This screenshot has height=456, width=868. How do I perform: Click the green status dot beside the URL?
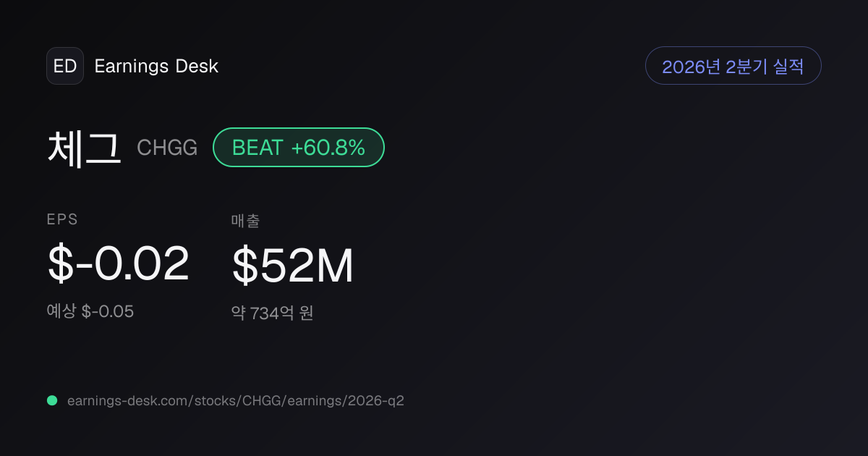(x=52, y=400)
